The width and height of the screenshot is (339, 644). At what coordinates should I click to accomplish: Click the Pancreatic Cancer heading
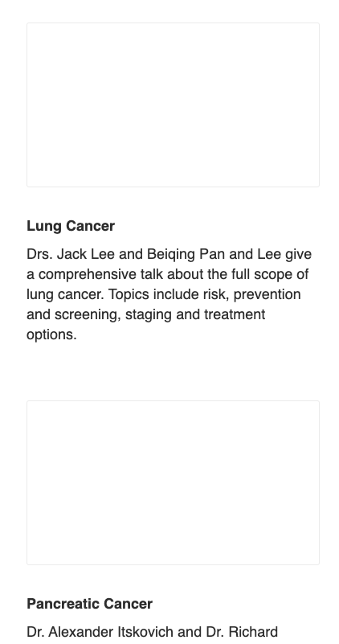coord(89,604)
